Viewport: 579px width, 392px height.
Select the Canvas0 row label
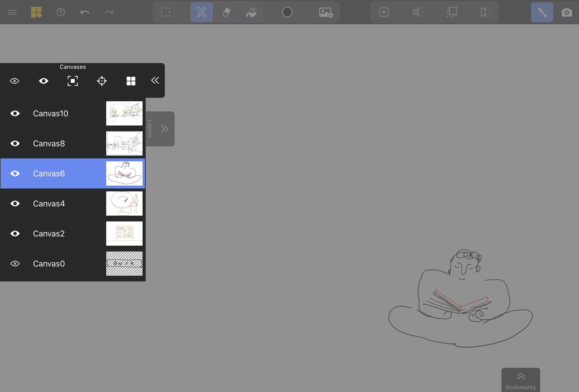point(49,264)
